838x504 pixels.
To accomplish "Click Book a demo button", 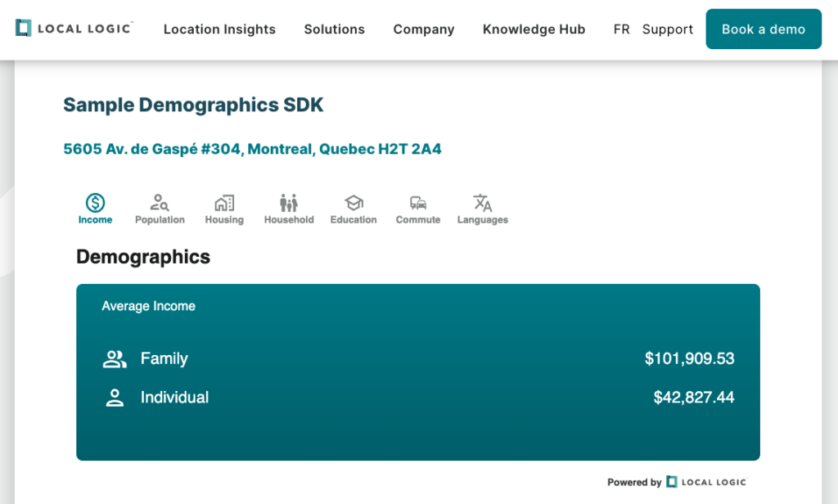I will [764, 28].
